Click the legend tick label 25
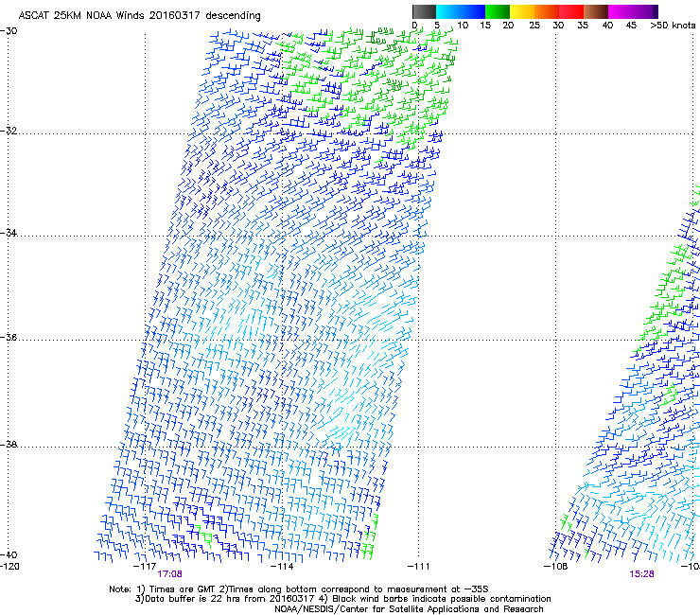Viewport: 700px width, 615px height. 534,26
